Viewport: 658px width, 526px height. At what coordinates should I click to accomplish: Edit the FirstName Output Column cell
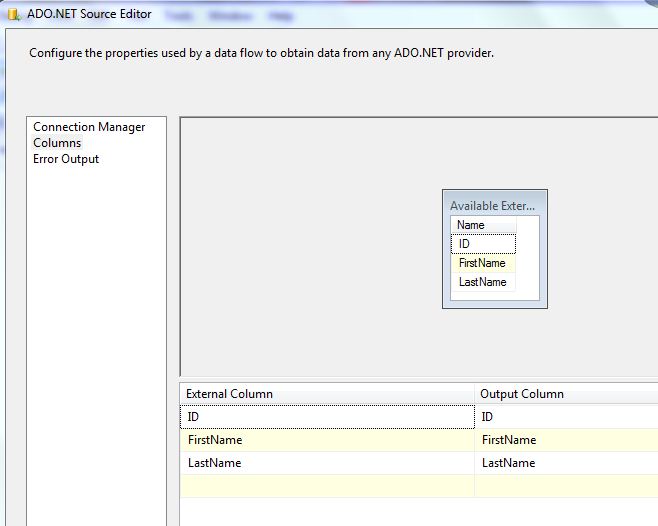[566, 440]
